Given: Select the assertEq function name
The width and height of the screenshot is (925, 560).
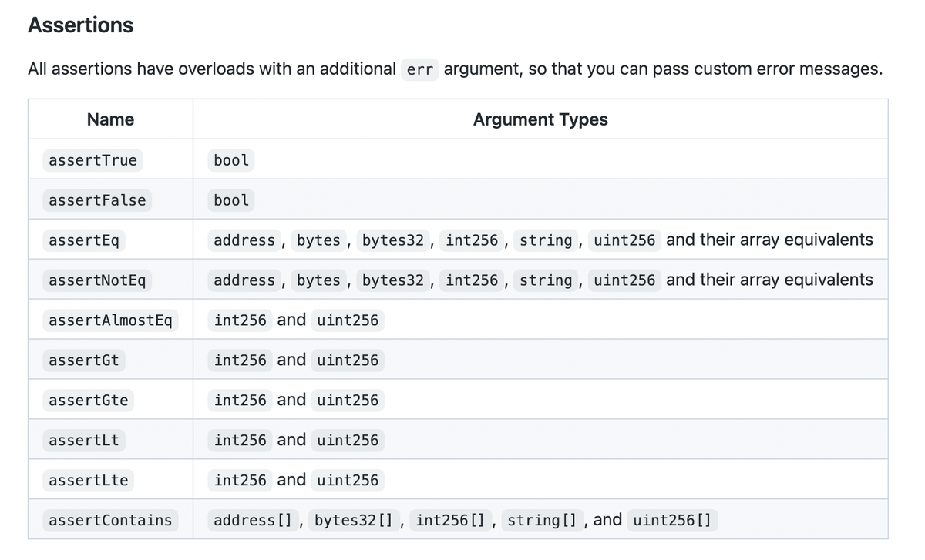Looking at the screenshot, I should tap(83, 240).
